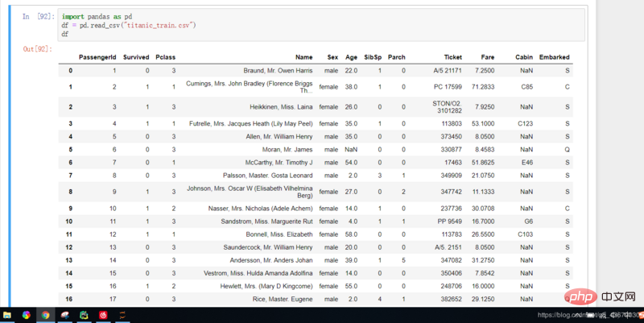Open the PyCharm icon in the taskbar
This screenshot has width=644, height=323.
(85, 315)
